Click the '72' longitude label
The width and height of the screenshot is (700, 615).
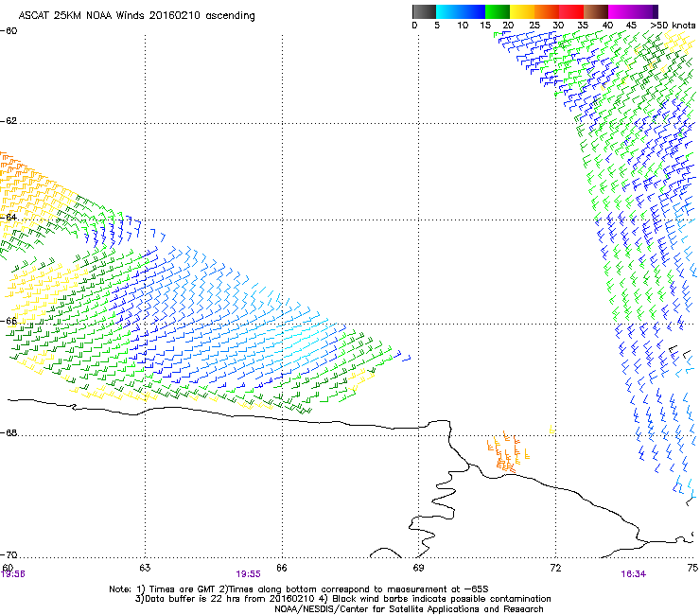pos(555,568)
